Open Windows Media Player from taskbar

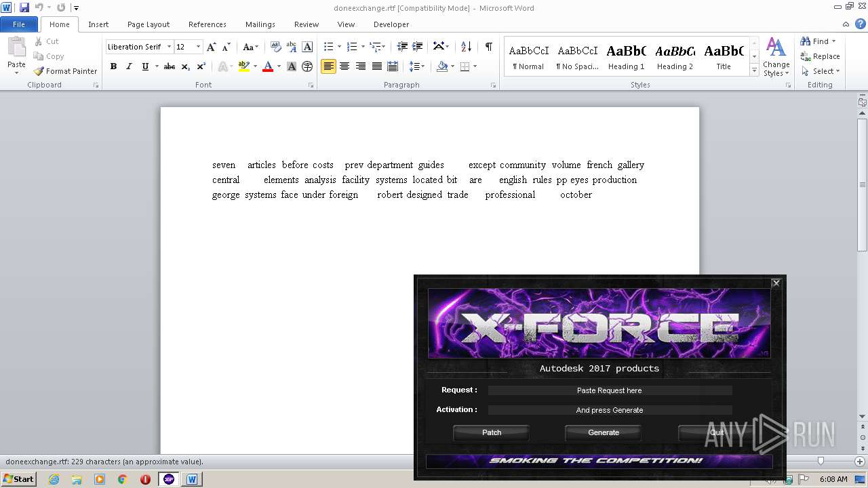click(x=100, y=479)
